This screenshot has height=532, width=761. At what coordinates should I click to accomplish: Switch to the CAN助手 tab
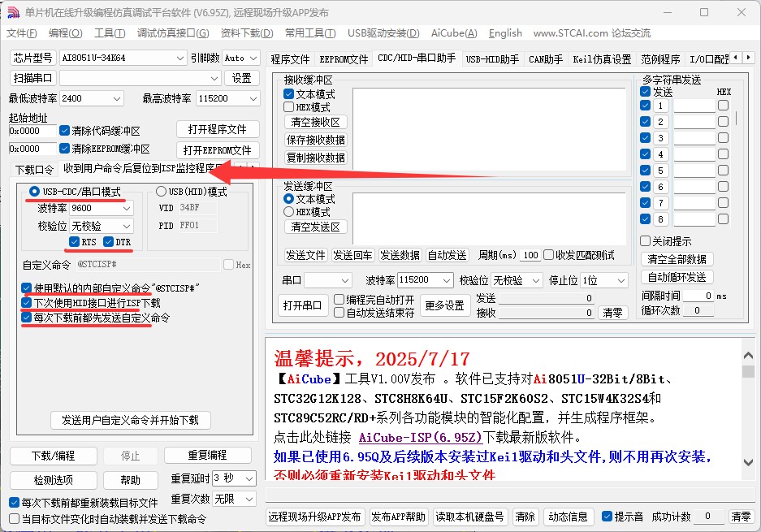pyautogui.click(x=545, y=59)
